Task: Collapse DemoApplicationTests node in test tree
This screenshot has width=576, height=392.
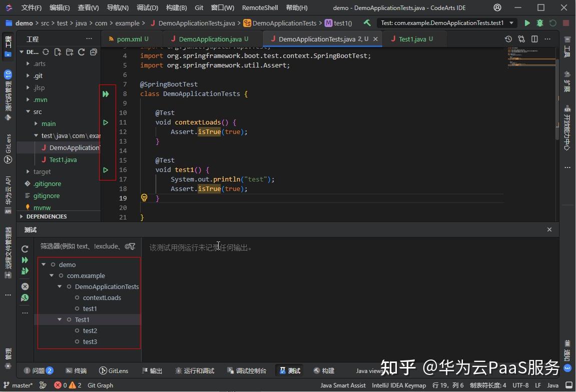Action: pyautogui.click(x=60, y=286)
